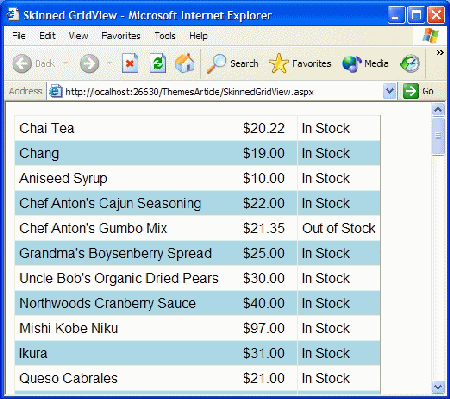Open the View menu
The width and height of the screenshot is (450, 399).
point(78,35)
